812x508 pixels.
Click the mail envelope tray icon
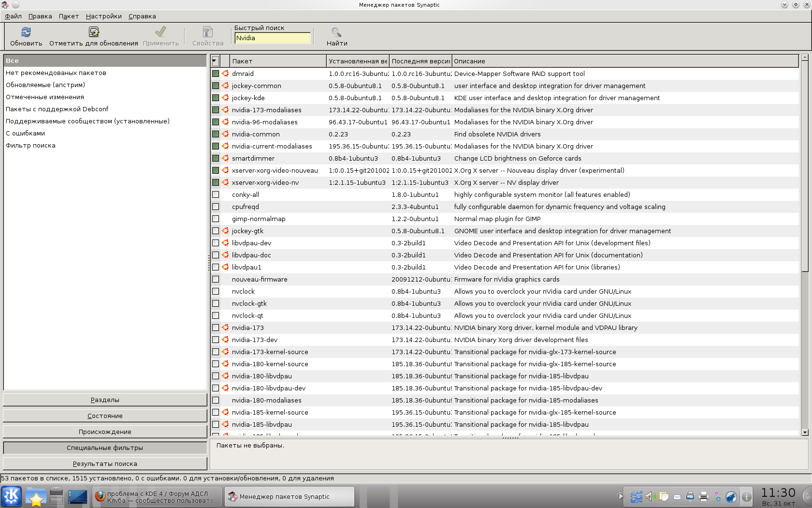677,497
